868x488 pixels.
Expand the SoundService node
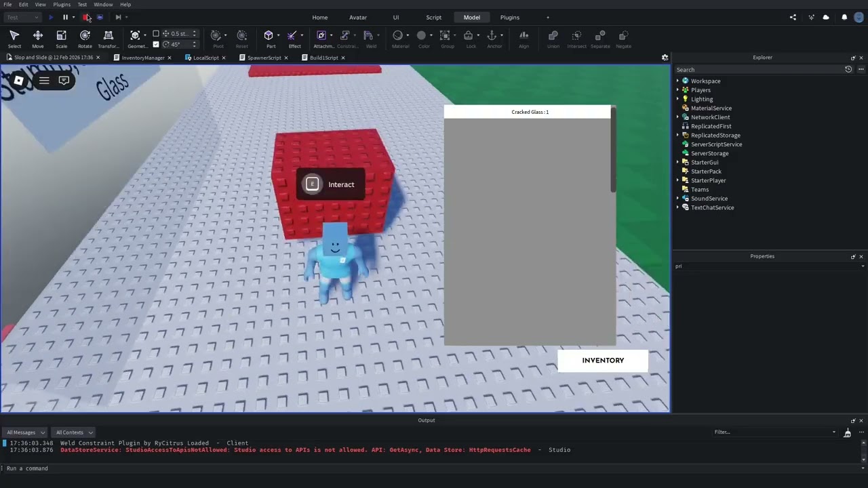coord(677,199)
